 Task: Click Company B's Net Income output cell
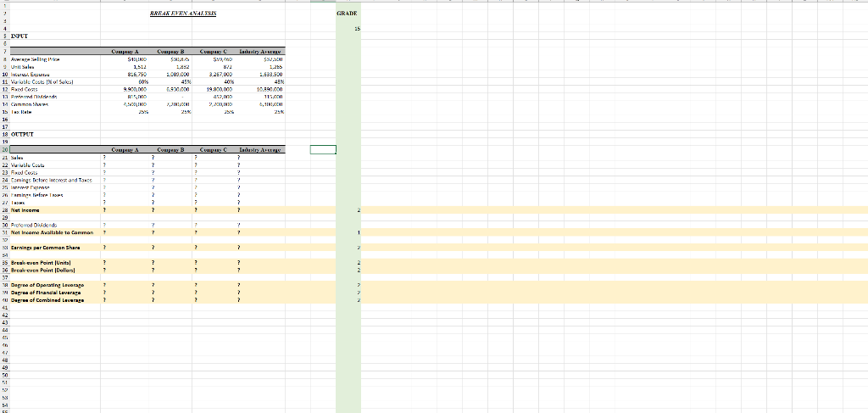pyautogui.click(x=169, y=209)
